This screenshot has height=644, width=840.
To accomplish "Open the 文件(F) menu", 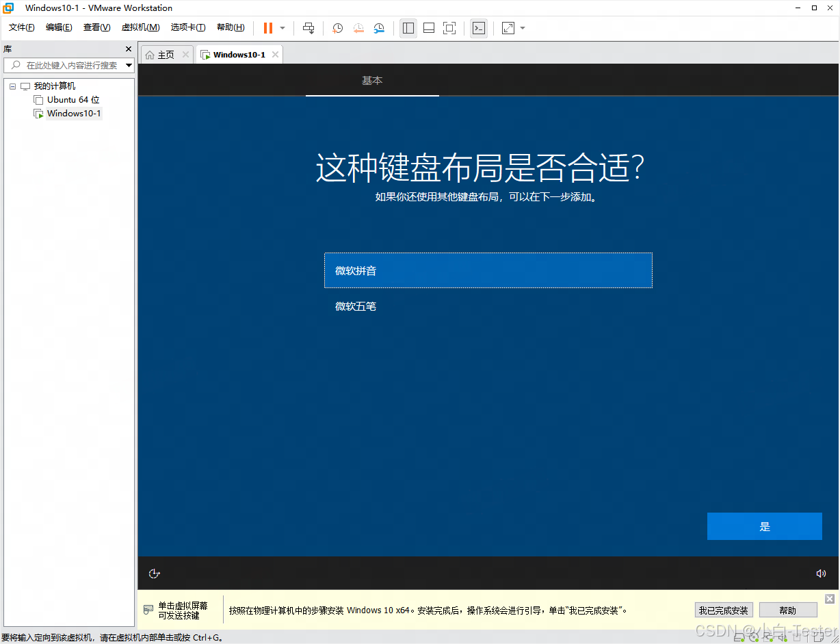I will (21, 27).
